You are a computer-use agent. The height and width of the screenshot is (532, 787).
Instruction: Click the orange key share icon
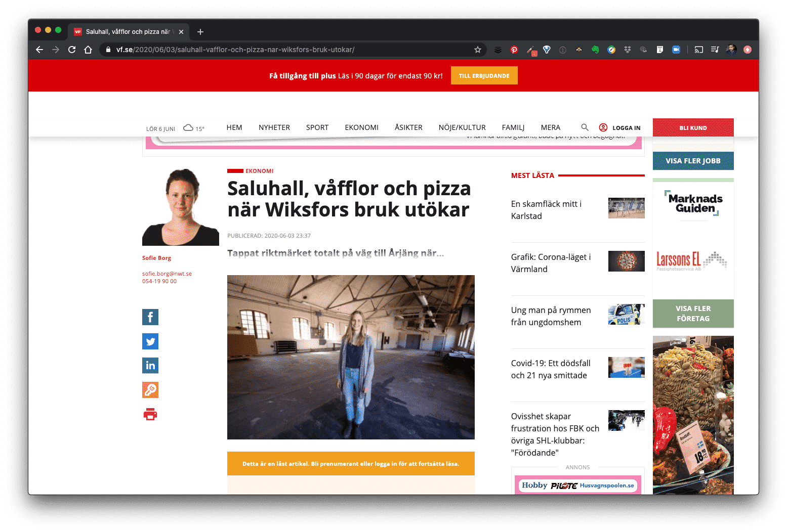150,390
